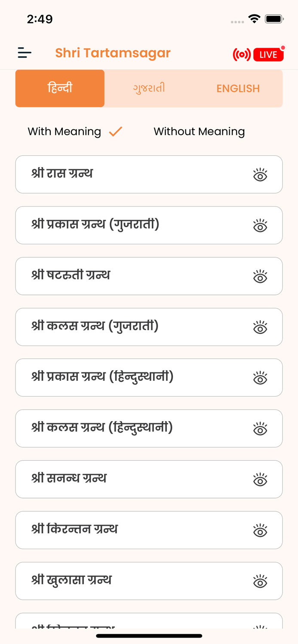View श्री किरन्तन ग्रन्थ via its eye icon
The image size is (298, 644).
260,530
